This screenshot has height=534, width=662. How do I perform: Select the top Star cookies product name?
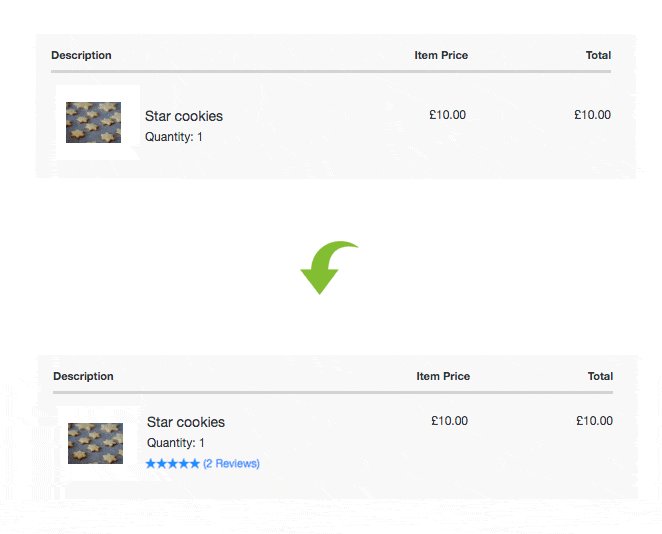click(184, 116)
